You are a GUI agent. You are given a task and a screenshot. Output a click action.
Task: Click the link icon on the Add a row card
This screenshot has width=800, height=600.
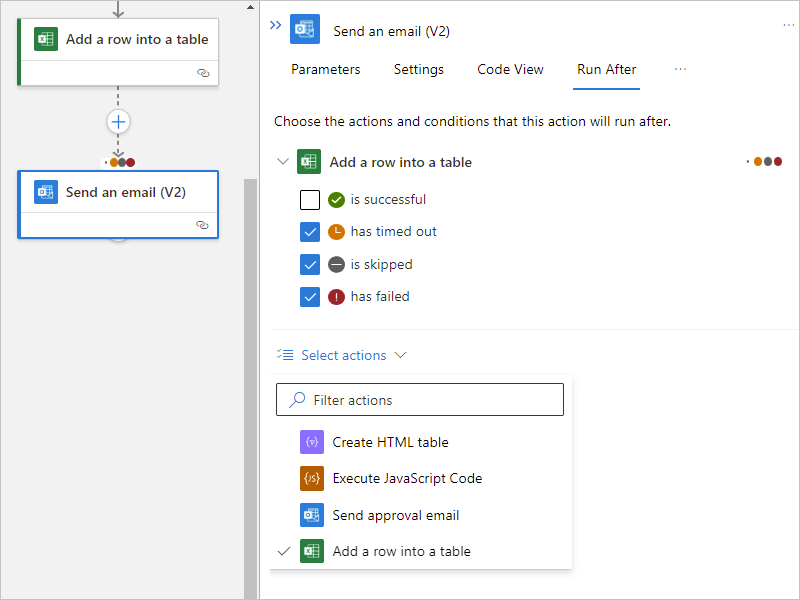click(203, 73)
